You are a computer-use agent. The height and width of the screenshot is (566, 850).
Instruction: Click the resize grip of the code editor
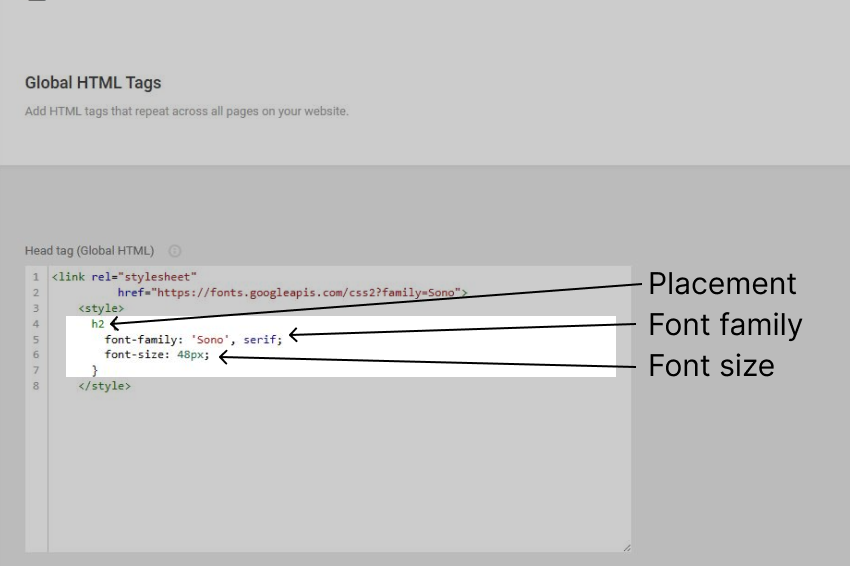626,548
